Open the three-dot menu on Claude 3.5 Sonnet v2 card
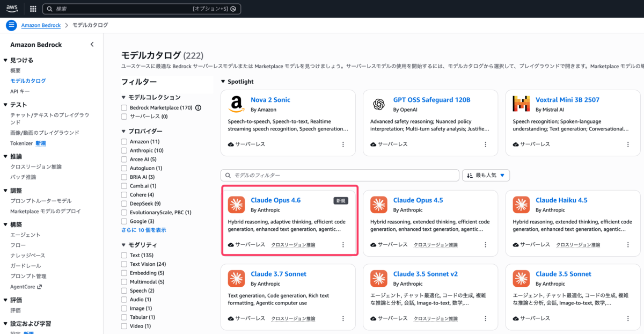The width and height of the screenshot is (644, 334). pyautogui.click(x=486, y=318)
